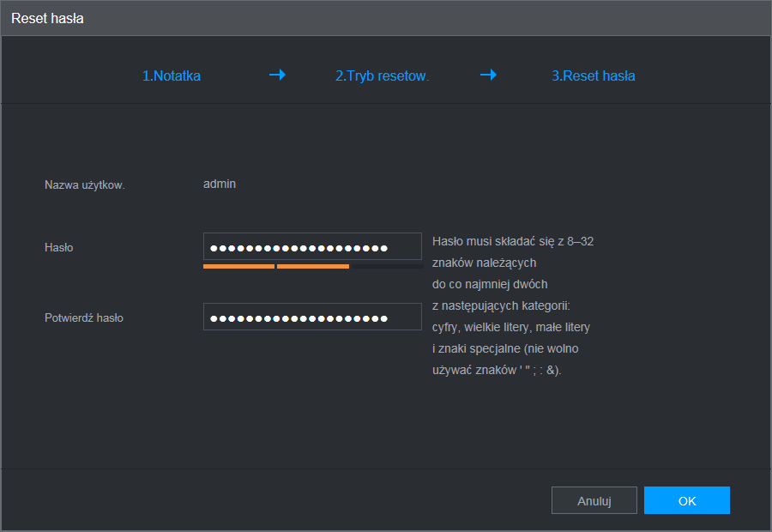The height and width of the screenshot is (532, 772).
Task: Click the hint line mentioning 8–32 characters
Action: [x=513, y=242]
